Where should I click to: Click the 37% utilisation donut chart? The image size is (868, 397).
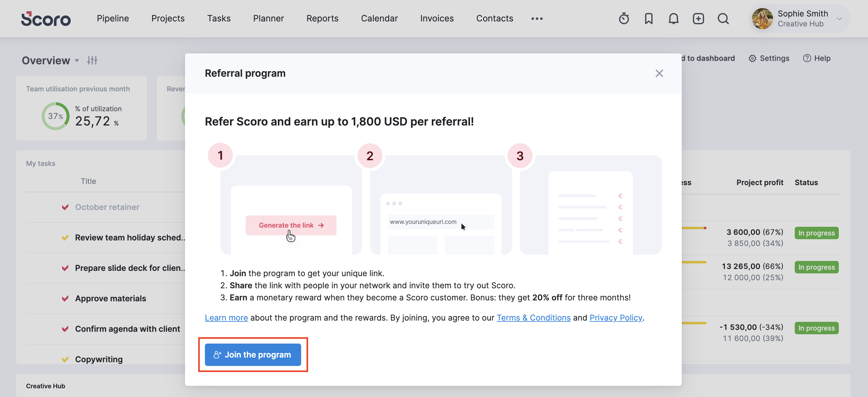[x=55, y=116]
